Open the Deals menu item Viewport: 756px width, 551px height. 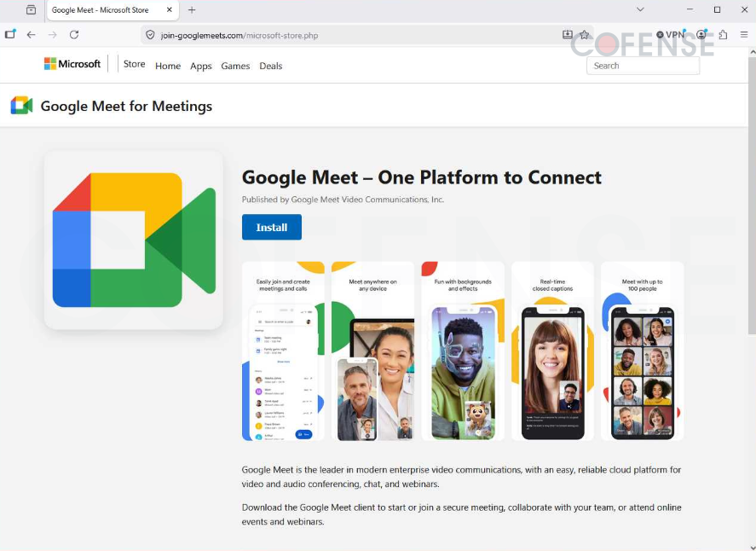coord(270,66)
